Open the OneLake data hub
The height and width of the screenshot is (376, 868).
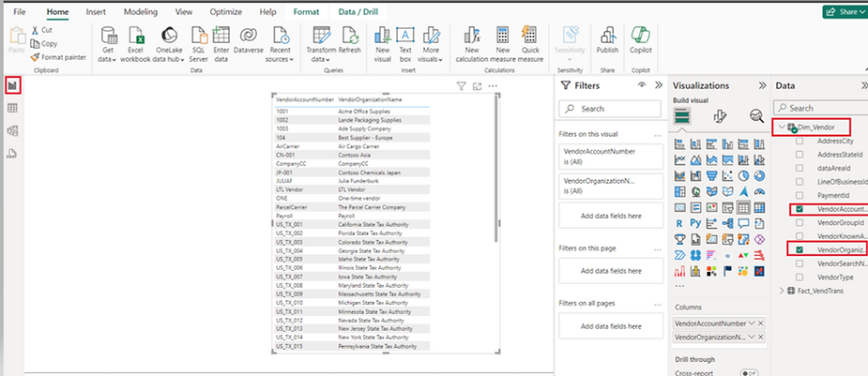pos(170,36)
